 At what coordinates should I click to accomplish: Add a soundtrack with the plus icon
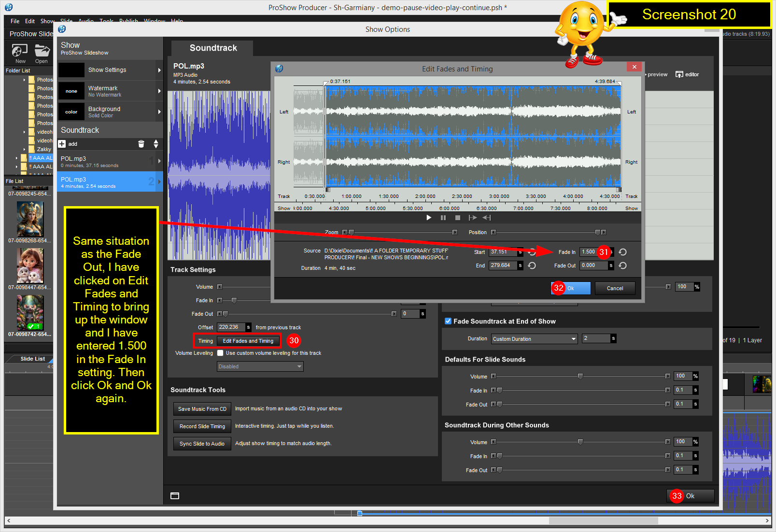pyautogui.click(x=62, y=144)
